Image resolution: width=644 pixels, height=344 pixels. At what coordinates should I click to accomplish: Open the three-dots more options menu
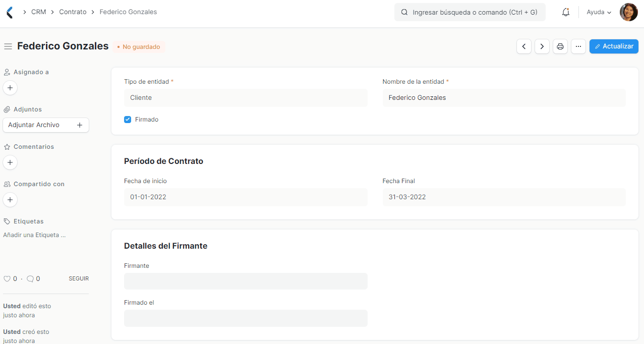[x=578, y=46]
